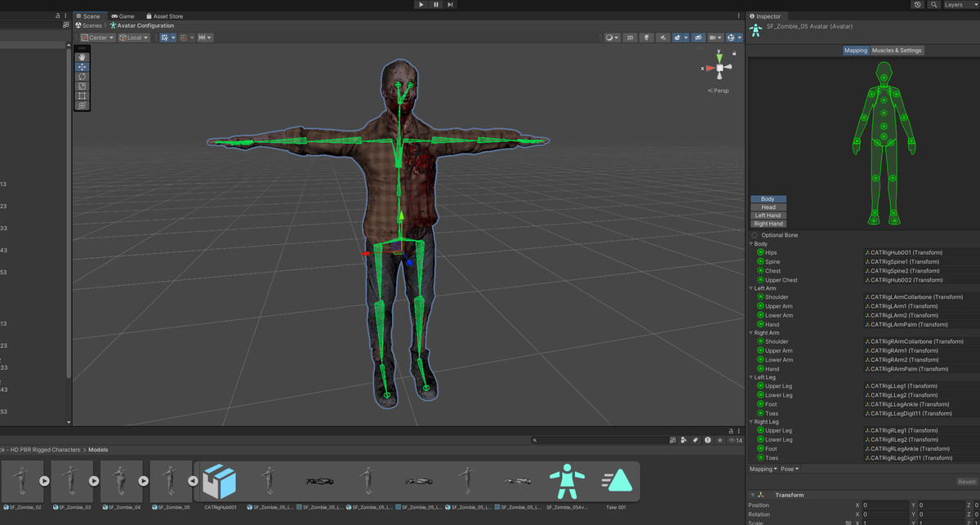Toggle scene audio button

(663, 38)
